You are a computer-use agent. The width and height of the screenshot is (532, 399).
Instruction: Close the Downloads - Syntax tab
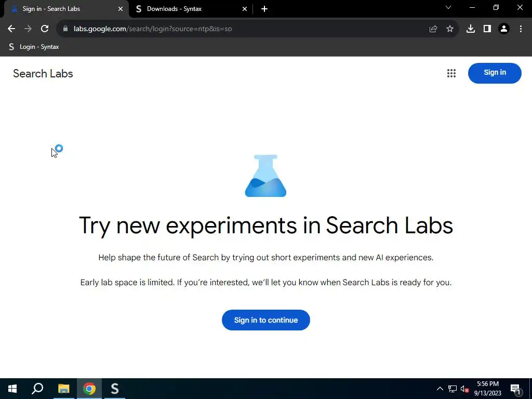245,9
